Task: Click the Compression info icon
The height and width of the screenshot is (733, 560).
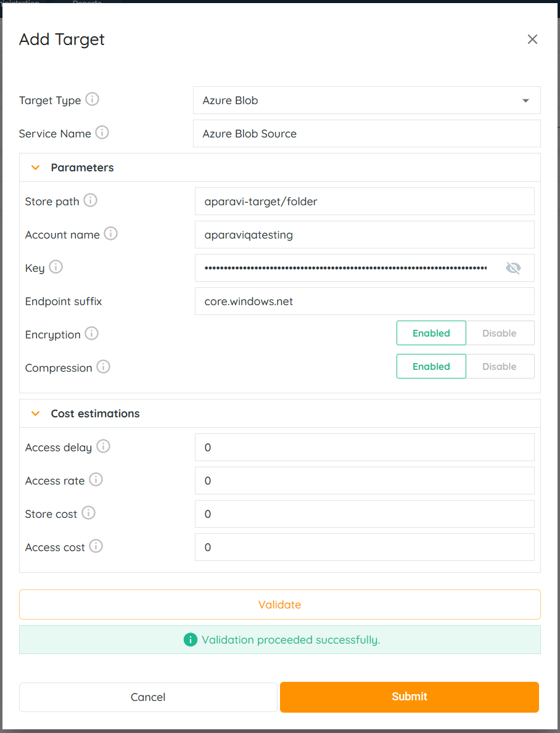Action: (x=103, y=367)
